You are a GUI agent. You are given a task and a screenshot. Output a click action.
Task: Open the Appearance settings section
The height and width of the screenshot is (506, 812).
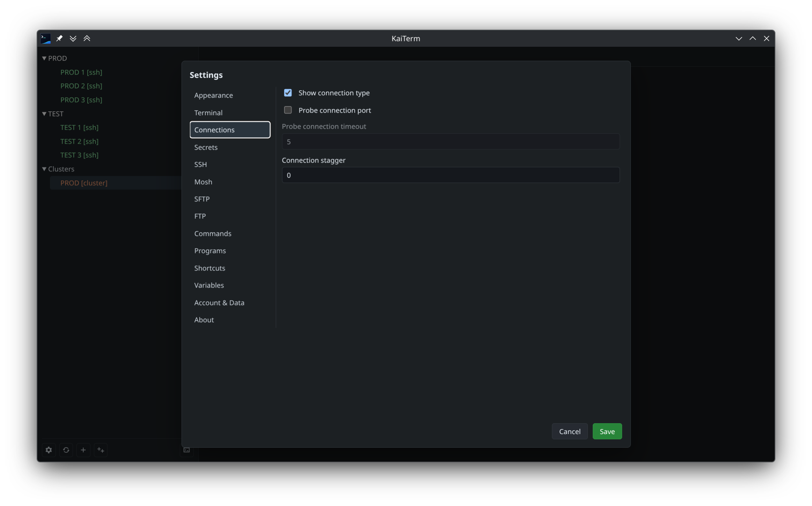coord(230,95)
